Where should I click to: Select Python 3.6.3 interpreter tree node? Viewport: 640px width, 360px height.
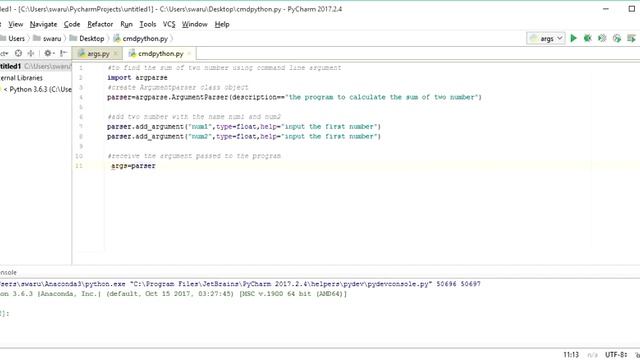(x=37, y=89)
